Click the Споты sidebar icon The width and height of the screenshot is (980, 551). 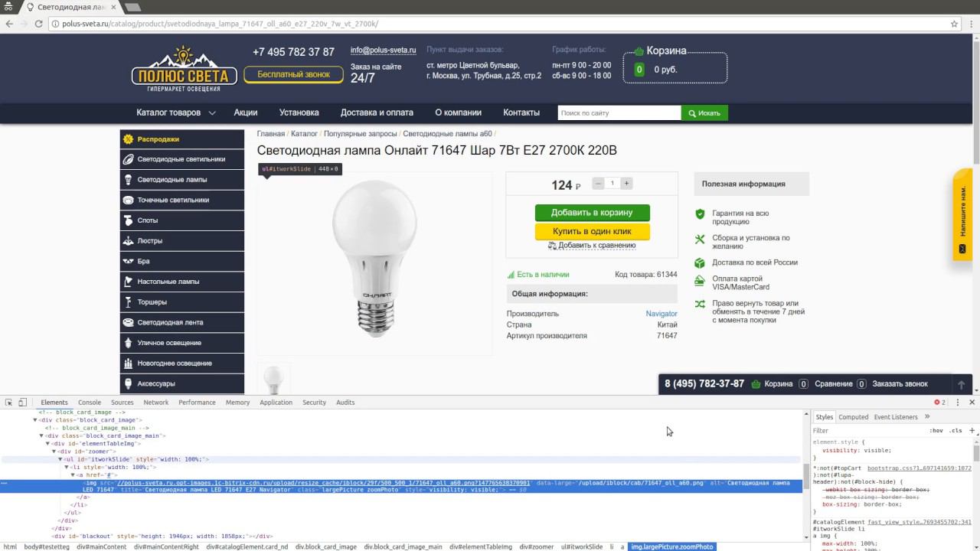pos(128,220)
